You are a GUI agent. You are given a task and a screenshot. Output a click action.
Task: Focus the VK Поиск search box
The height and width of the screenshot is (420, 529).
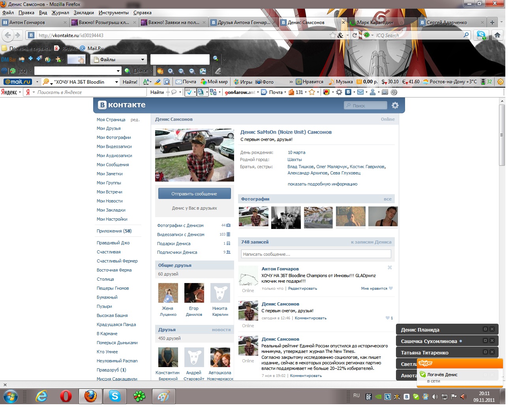pos(366,105)
